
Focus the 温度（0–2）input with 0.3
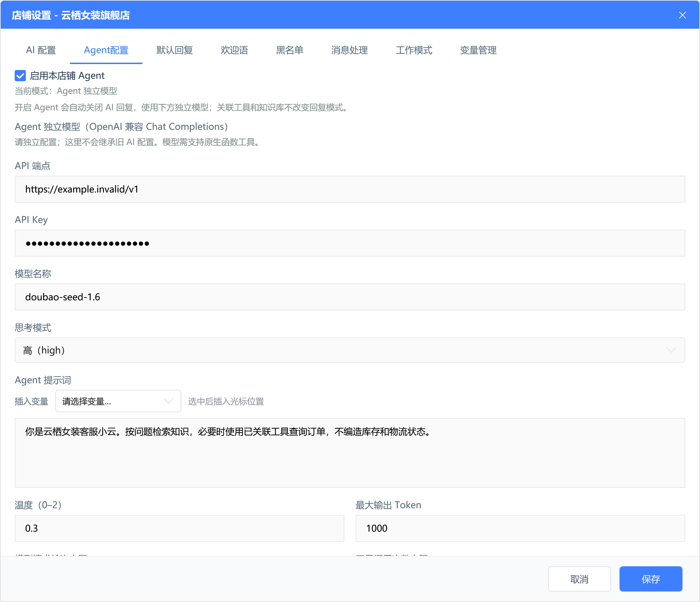(x=180, y=528)
